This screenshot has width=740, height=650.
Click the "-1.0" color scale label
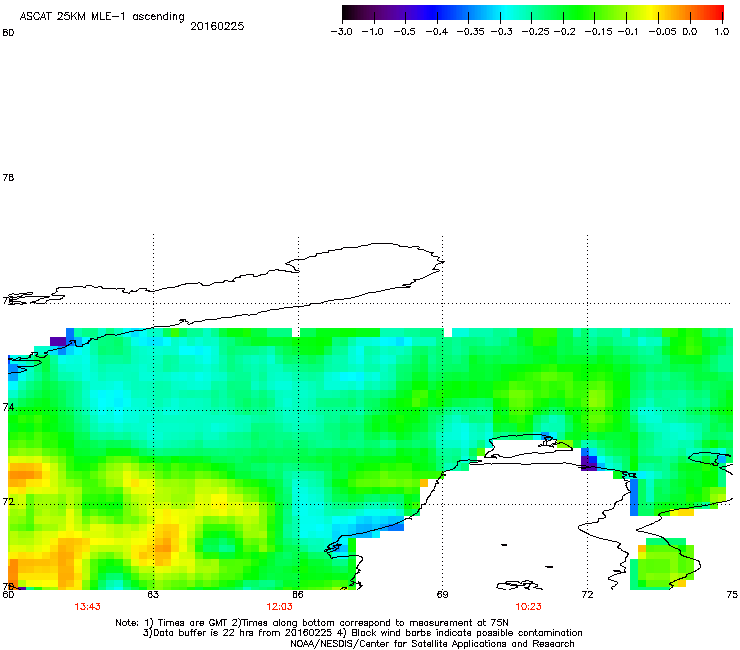tap(372, 32)
